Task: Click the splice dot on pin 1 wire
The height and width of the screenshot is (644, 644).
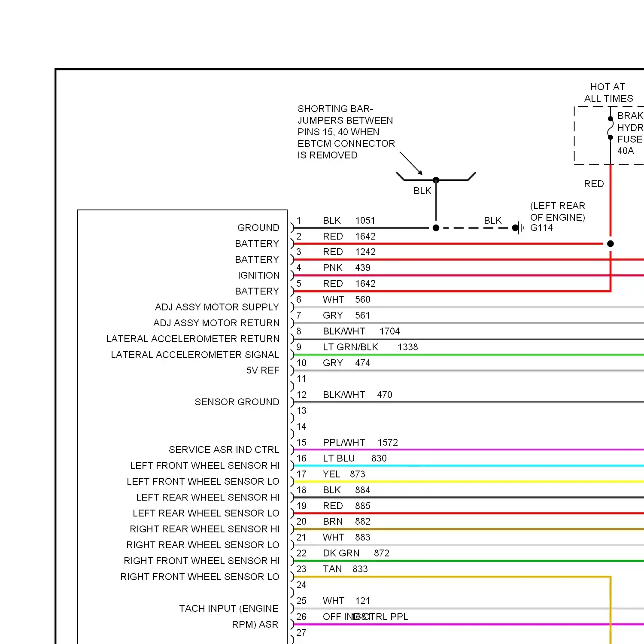Action: click(436, 228)
